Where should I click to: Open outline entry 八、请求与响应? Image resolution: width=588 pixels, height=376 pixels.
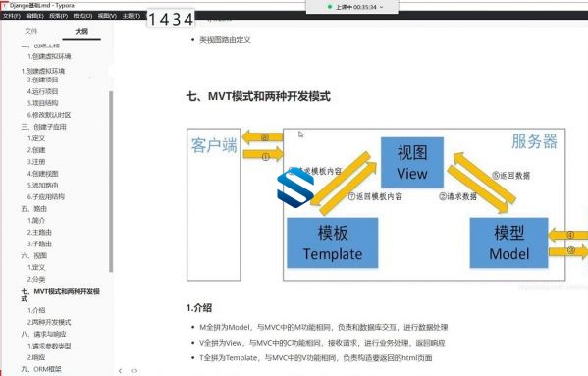[43, 334]
